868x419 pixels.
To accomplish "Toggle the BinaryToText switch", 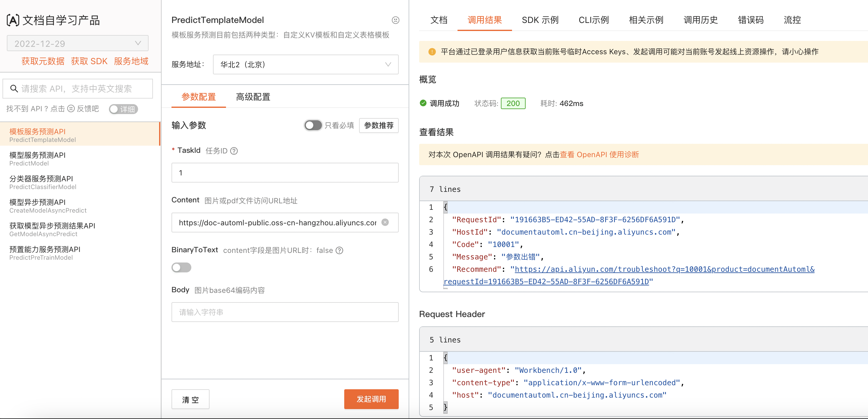I will [181, 267].
